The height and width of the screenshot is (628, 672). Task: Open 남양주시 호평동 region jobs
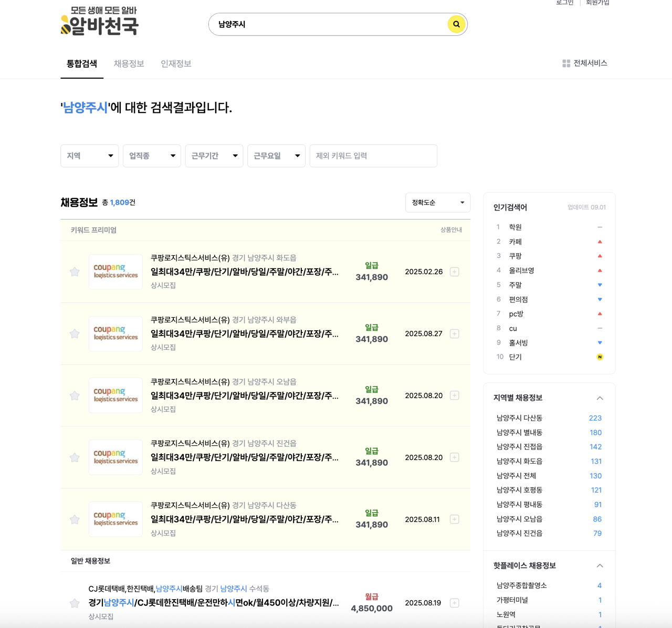pyautogui.click(x=519, y=490)
